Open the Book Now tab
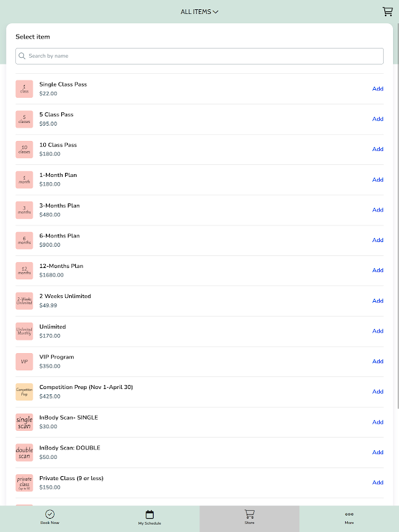Viewport: 399px width, 532px height. point(50,517)
